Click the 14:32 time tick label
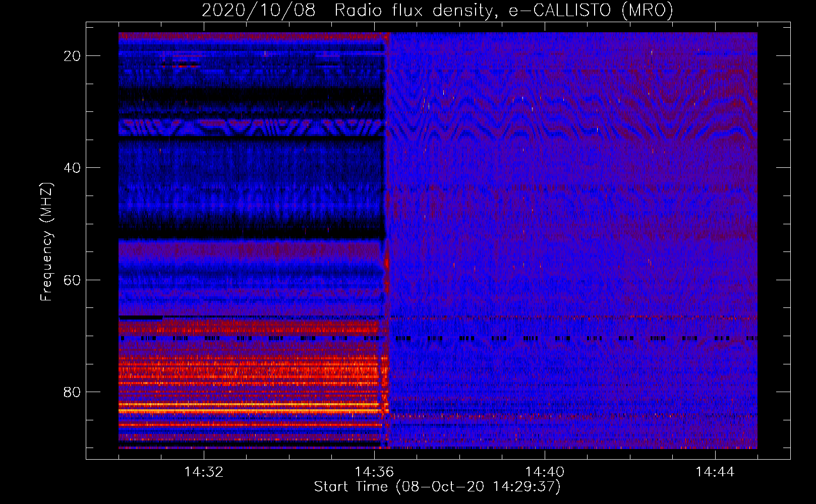Image resolution: width=816 pixels, height=504 pixels. 204,472
